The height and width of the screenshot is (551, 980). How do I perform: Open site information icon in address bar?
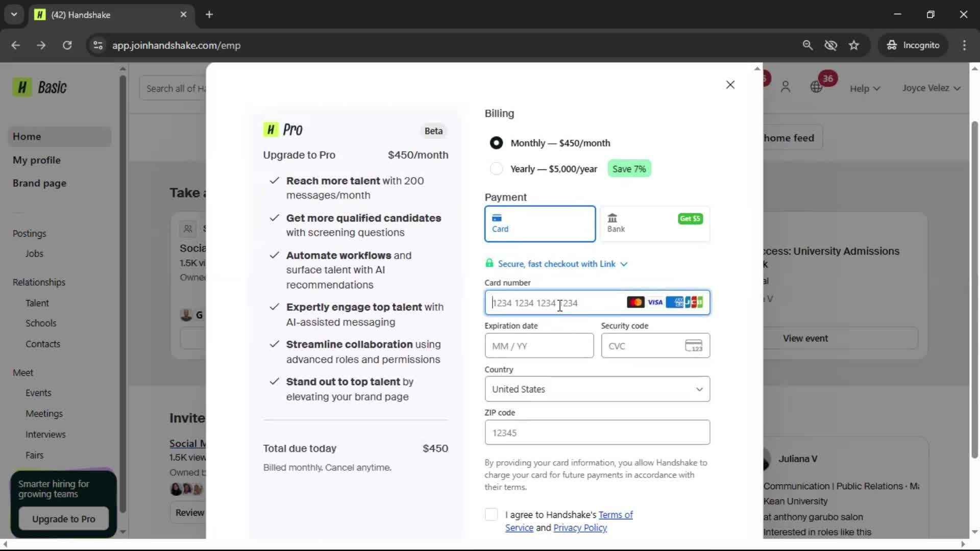pos(97,45)
